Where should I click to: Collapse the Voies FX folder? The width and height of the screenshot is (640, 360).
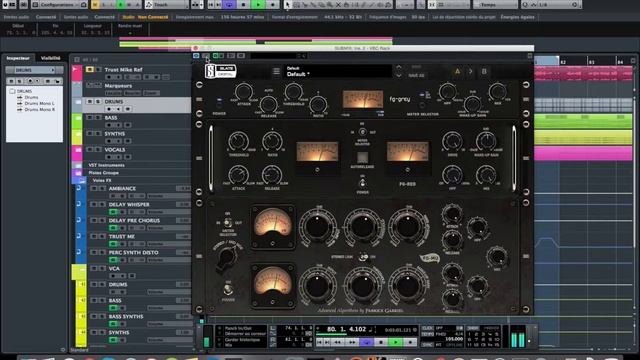point(82,180)
